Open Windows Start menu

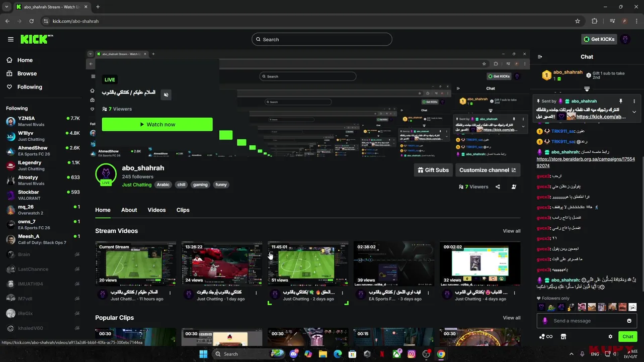[x=203, y=354]
